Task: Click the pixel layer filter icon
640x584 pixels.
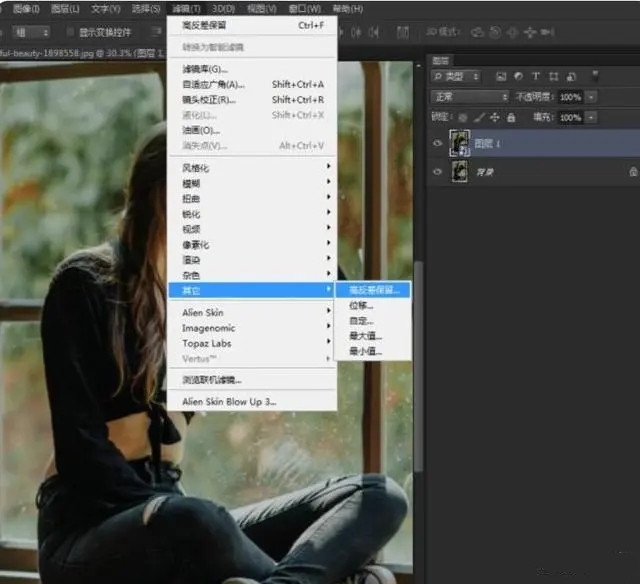Action: (501, 77)
